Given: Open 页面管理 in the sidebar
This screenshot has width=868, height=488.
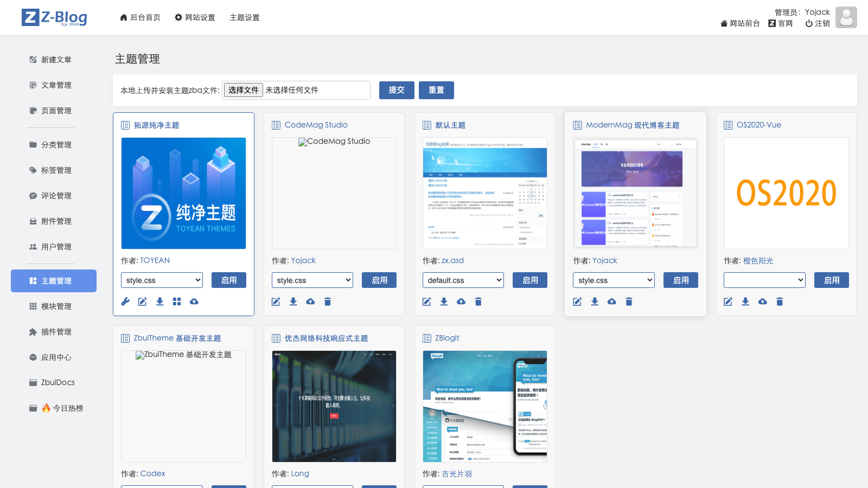Looking at the screenshot, I should tap(54, 111).
